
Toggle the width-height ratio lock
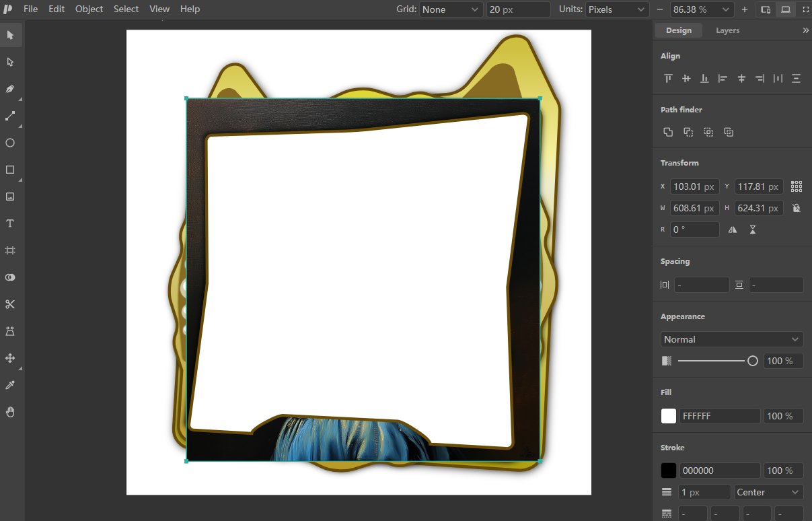[x=797, y=208]
